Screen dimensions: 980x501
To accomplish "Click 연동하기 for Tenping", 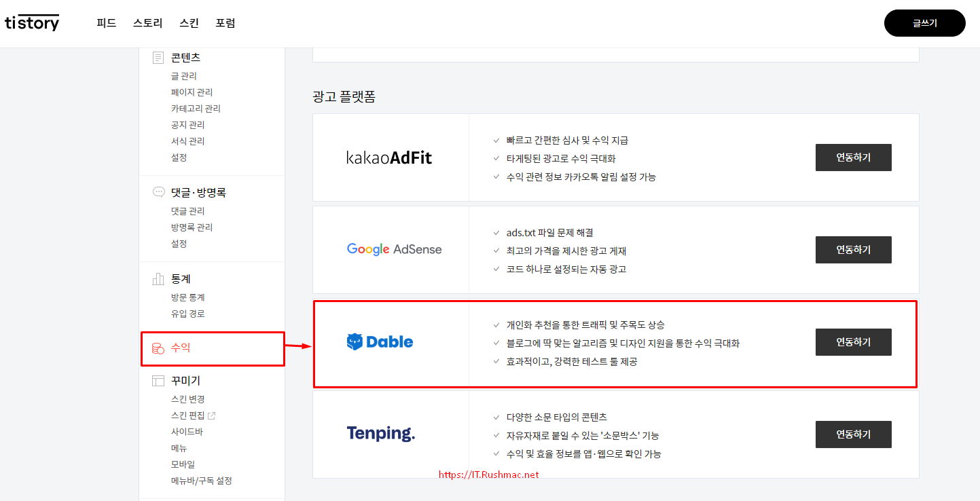I will pyautogui.click(x=854, y=434).
